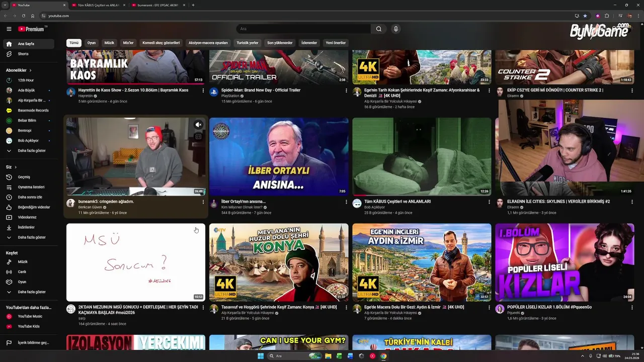
Task: Focus the YouTube Ara search field
Action: pyautogui.click(x=303, y=29)
